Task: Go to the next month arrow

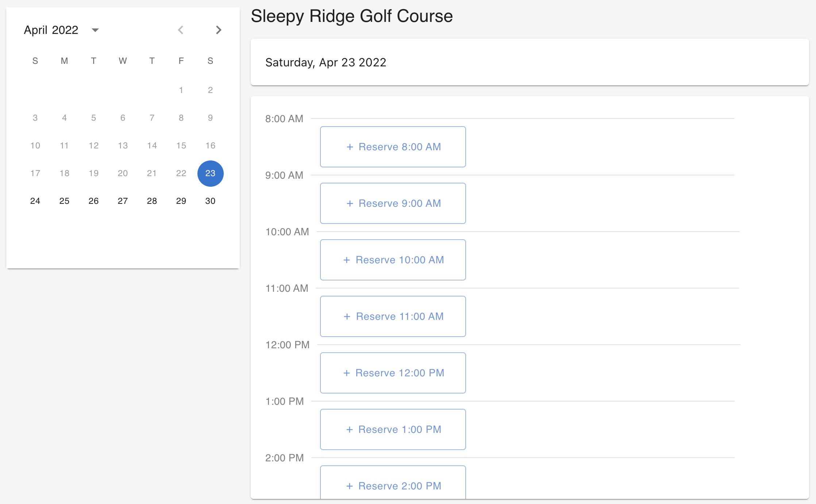Action: 218,30
